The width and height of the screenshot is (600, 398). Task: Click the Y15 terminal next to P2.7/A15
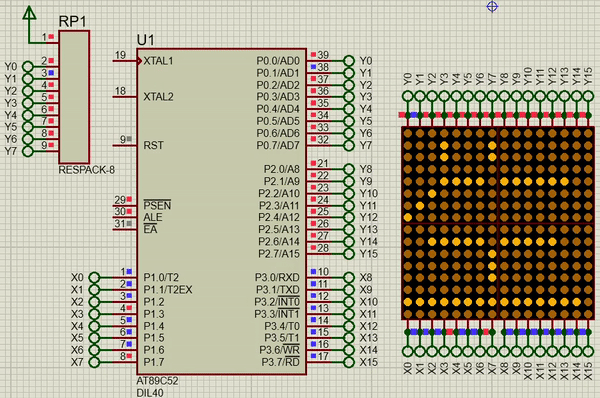tap(349, 253)
